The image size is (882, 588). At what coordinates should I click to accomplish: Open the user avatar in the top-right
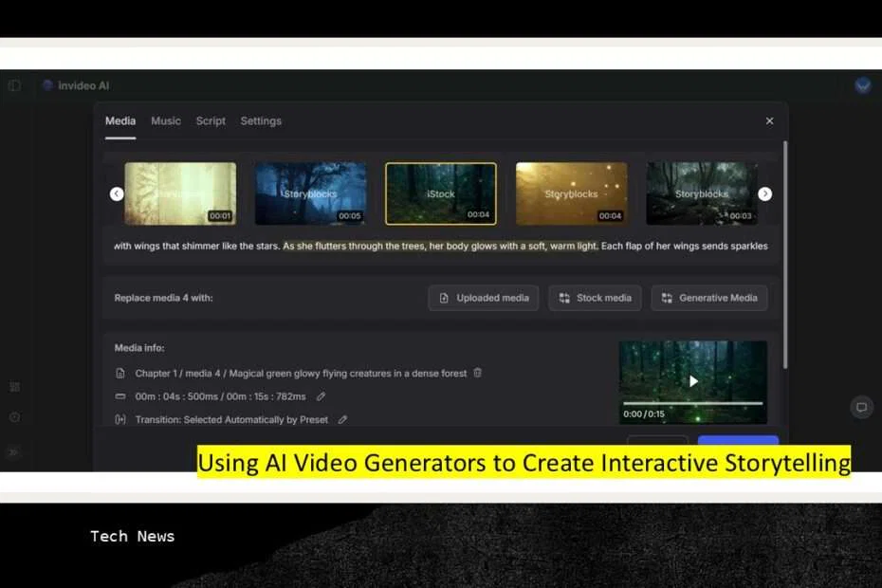862,84
